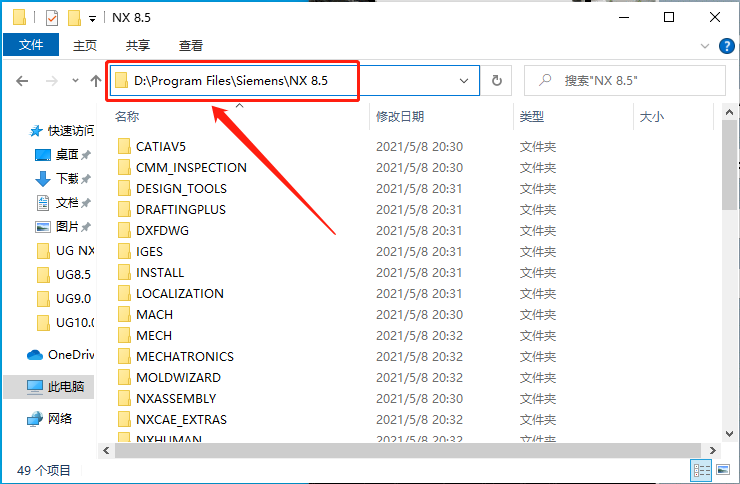Select the IGES folder icon
The image size is (740, 484).
click(x=124, y=251)
